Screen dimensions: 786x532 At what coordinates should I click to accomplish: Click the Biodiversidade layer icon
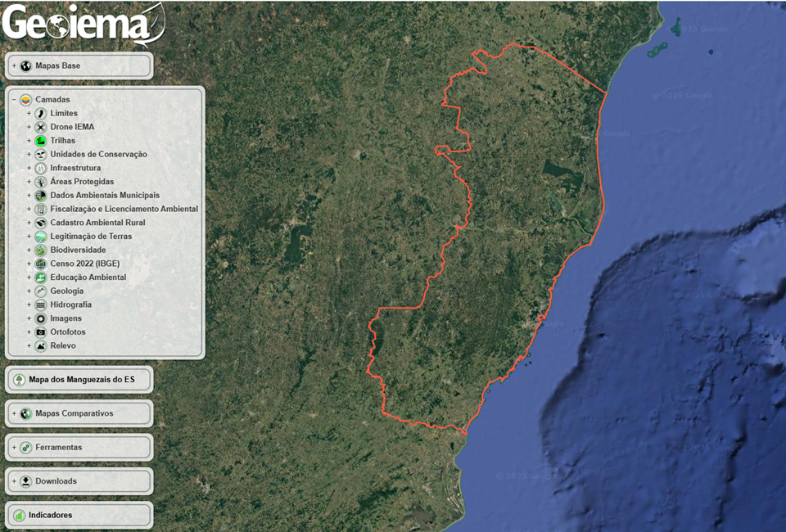click(x=41, y=250)
